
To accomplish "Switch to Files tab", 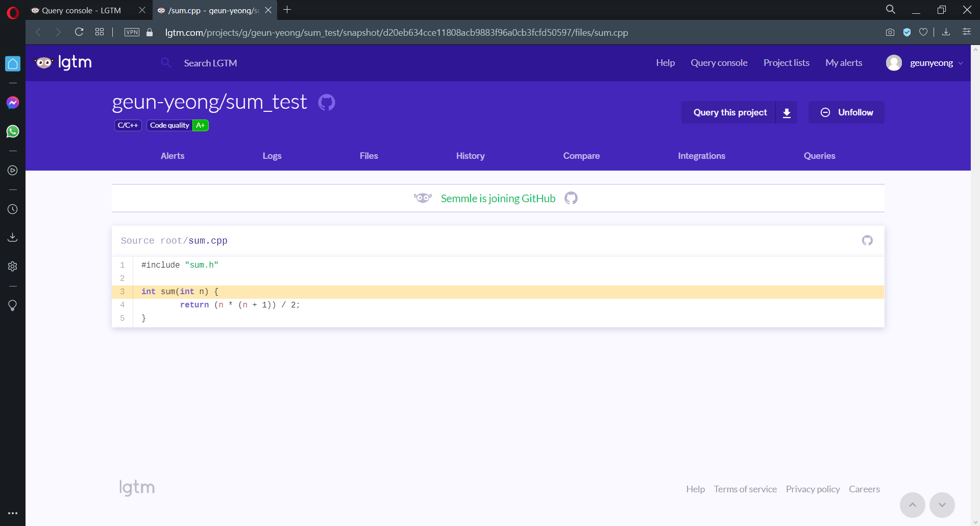I will 369,156.
